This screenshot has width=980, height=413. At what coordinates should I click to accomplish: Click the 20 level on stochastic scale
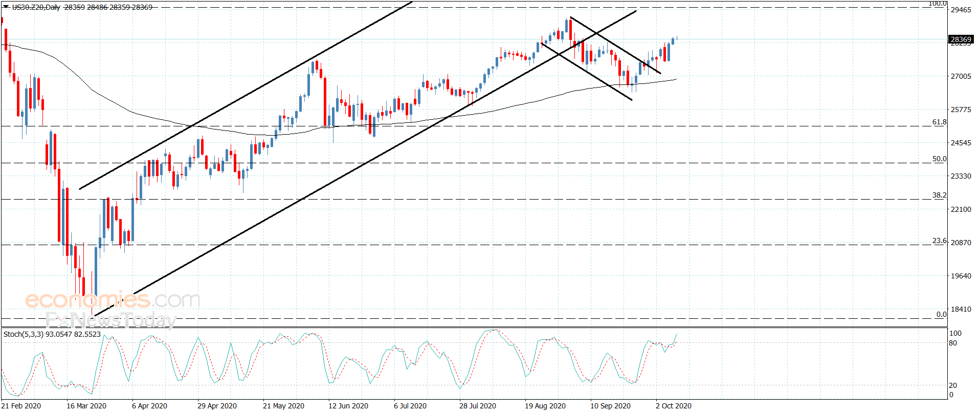[x=953, y=385]
